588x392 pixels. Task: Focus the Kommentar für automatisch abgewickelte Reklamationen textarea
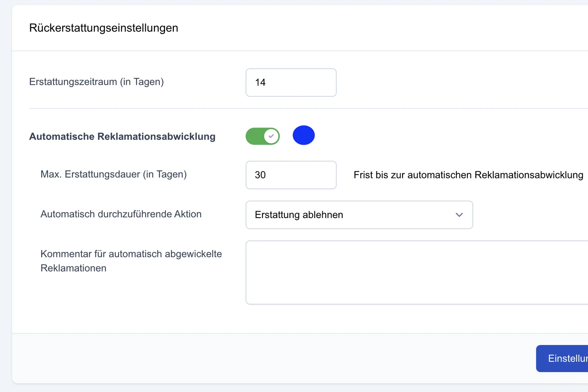[x=417, y=272]
